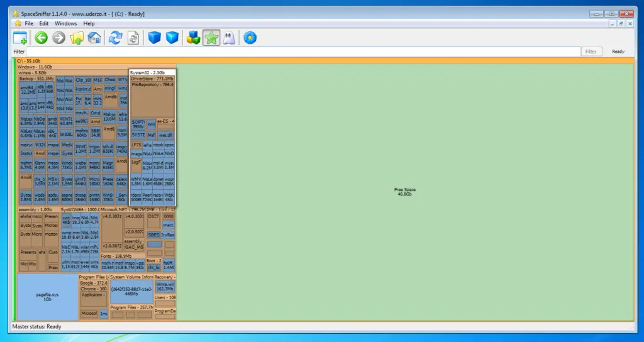
Task: Select the {d642f252... 448Mb file block
Action: (131, 292)
